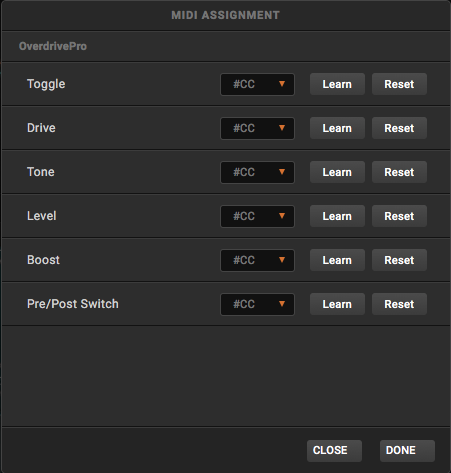Reset the Toggle MIDI assignment

(399, 84)
